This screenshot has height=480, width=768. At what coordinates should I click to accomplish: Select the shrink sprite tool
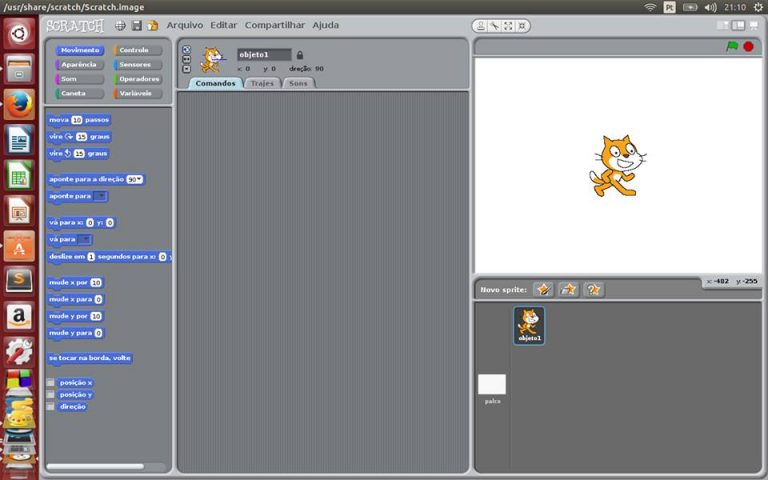522,26
